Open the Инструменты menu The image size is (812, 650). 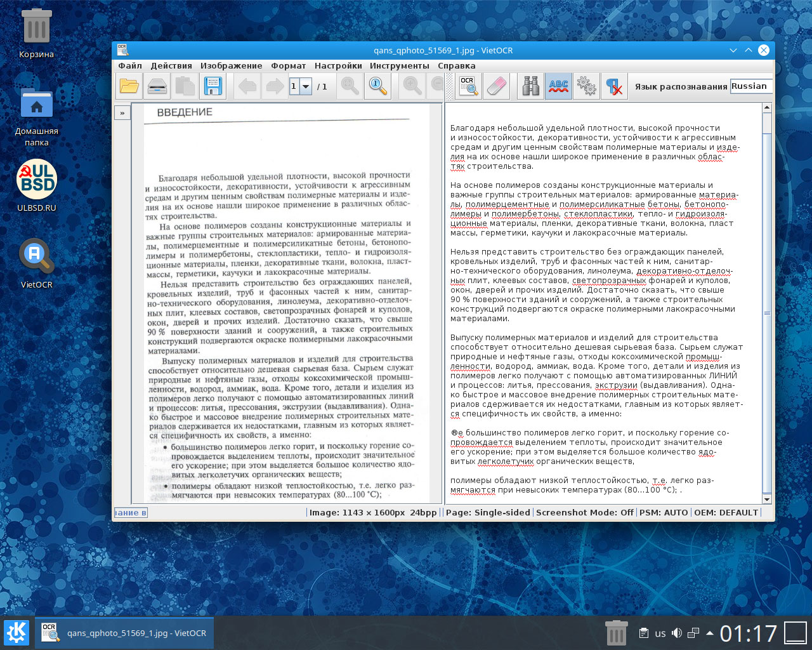(399, 65)
